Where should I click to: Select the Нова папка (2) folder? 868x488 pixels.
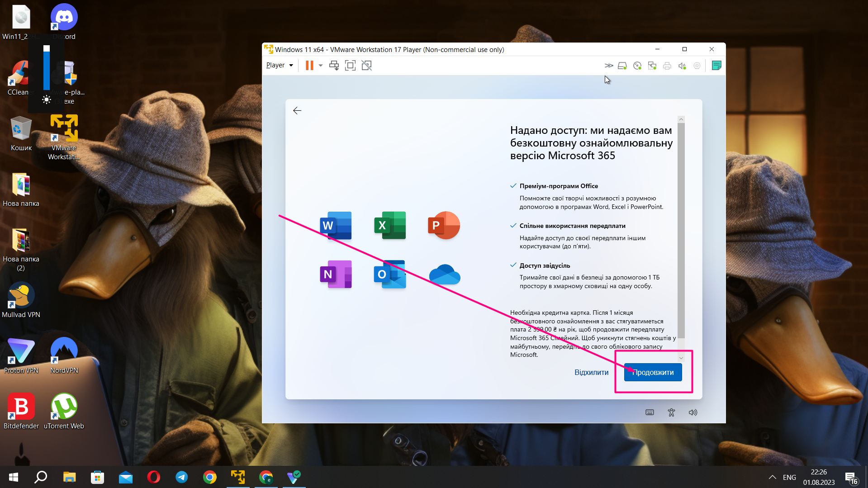tap(21, 249)
